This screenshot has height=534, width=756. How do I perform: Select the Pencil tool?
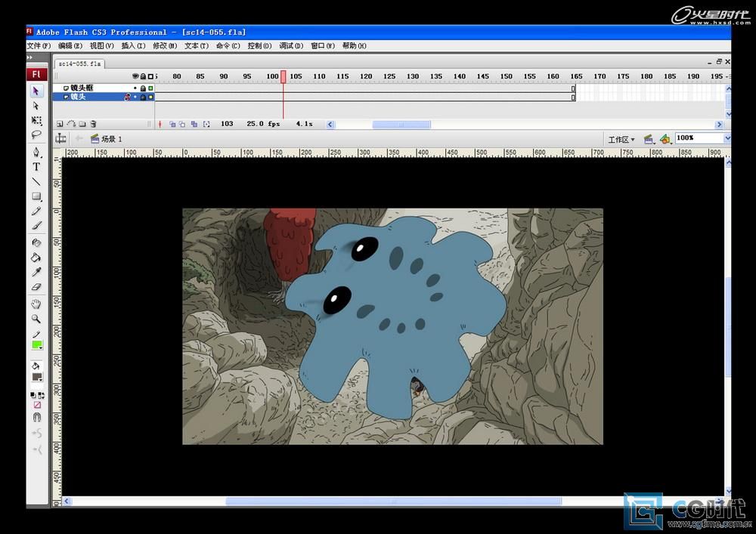[36, 211]
